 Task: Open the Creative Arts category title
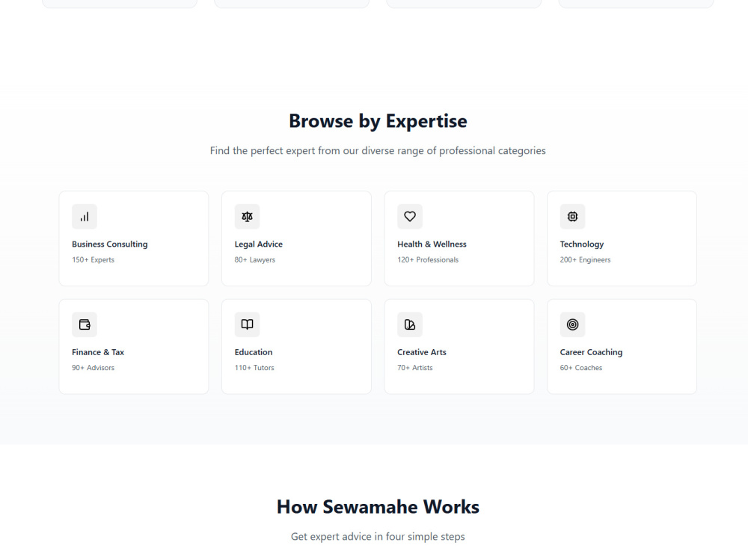[x=422, y=352]
